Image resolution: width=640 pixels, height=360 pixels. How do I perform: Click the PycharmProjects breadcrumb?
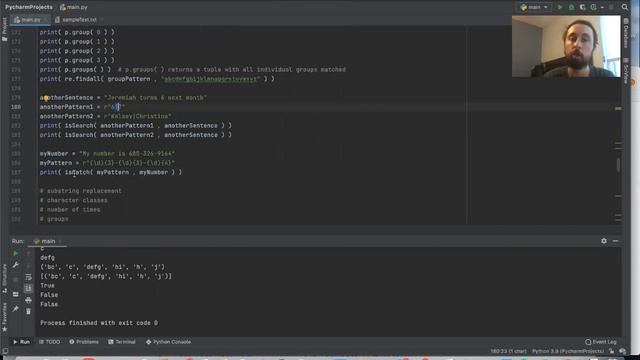pyautogui.click(x=29, y=7)
